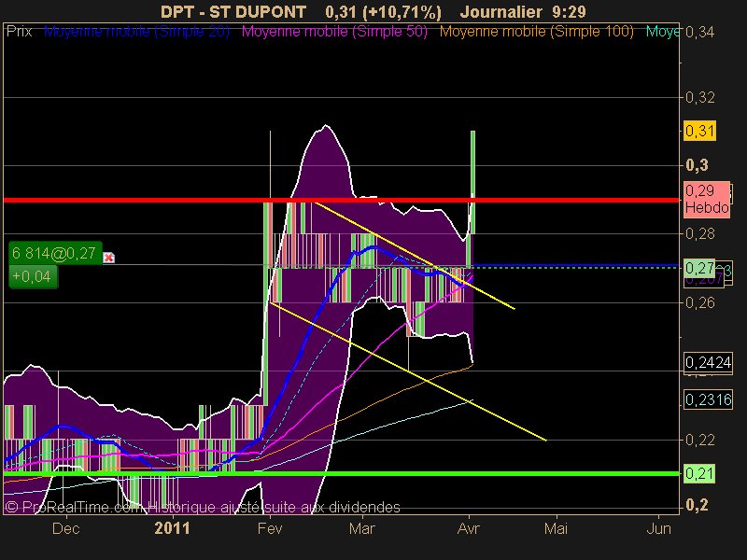Click the chart title DPT - ST DUPONT
Screen dimensions: 747x560
click(233, 12)
